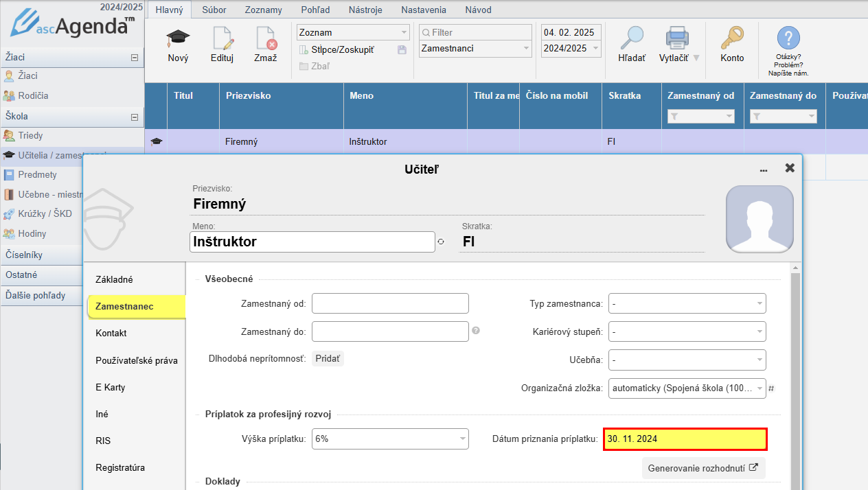Open the Vytlačiť dropdown arrow
This screenshot has width=868, height=490.
[696, 58]
